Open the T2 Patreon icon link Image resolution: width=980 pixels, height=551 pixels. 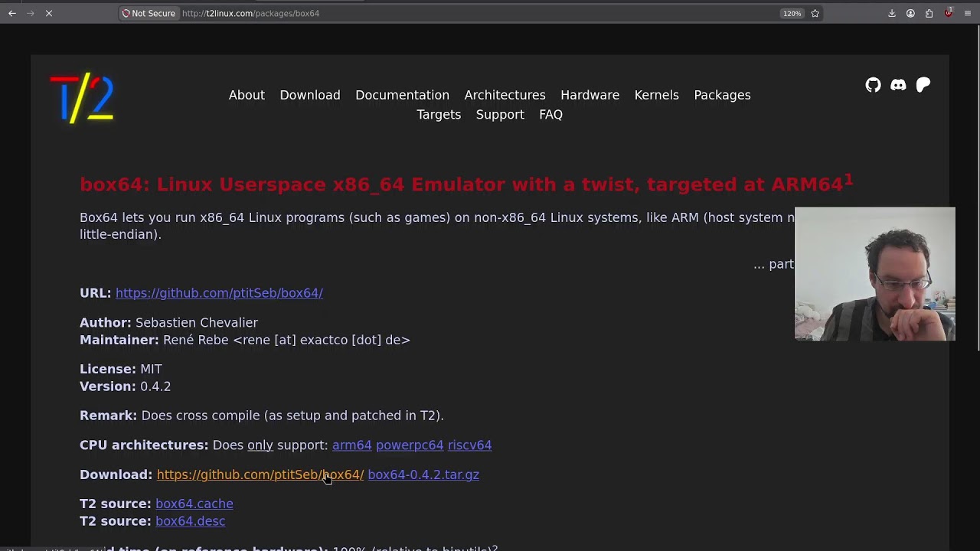click(x=923, y=85)
